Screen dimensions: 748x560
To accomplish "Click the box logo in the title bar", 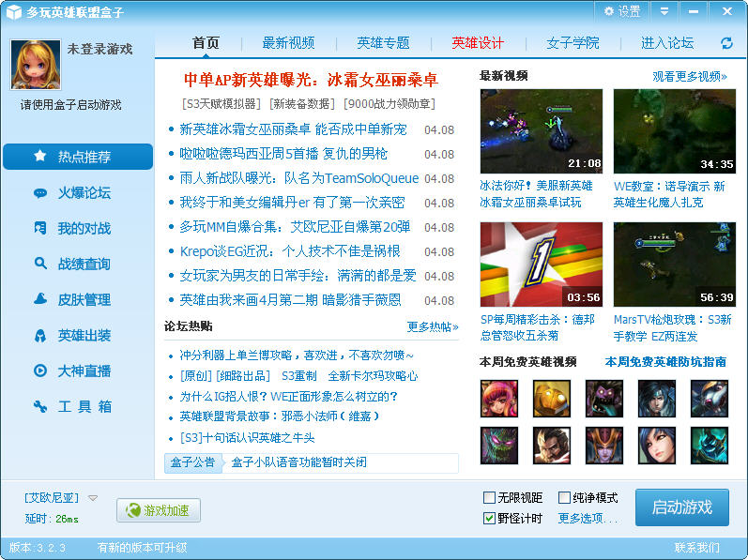I will tap(14, 11).
